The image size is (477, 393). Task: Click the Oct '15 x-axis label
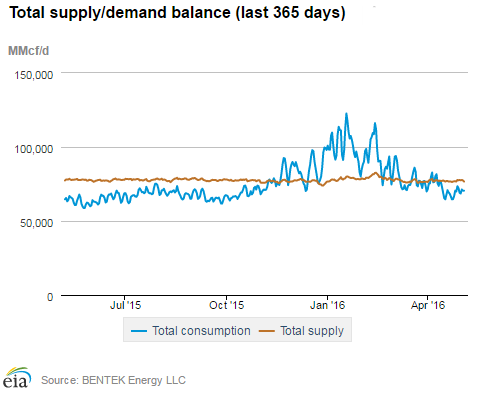coord(227,305)
